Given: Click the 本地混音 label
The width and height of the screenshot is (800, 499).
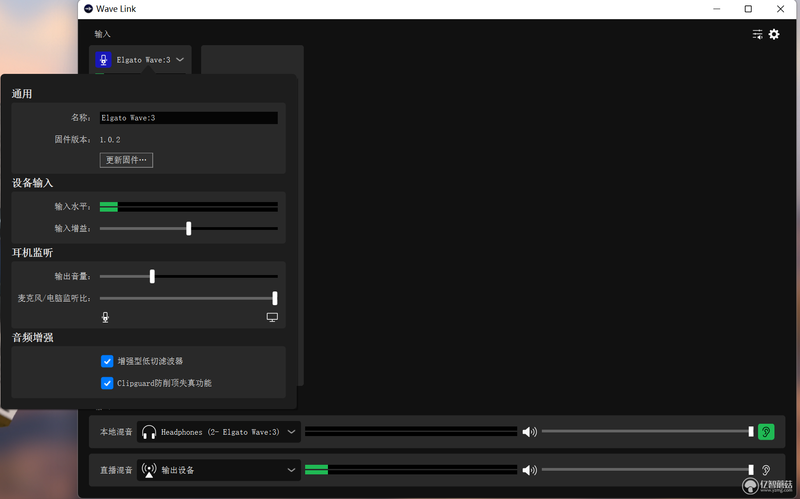Looking at the screenshot, I should [116, 432].
